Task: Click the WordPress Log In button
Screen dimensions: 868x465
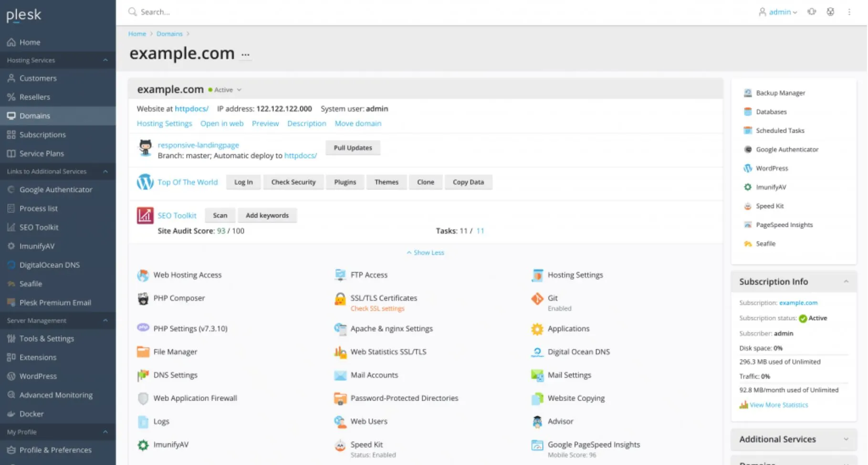Action: [x=243, y=182]
